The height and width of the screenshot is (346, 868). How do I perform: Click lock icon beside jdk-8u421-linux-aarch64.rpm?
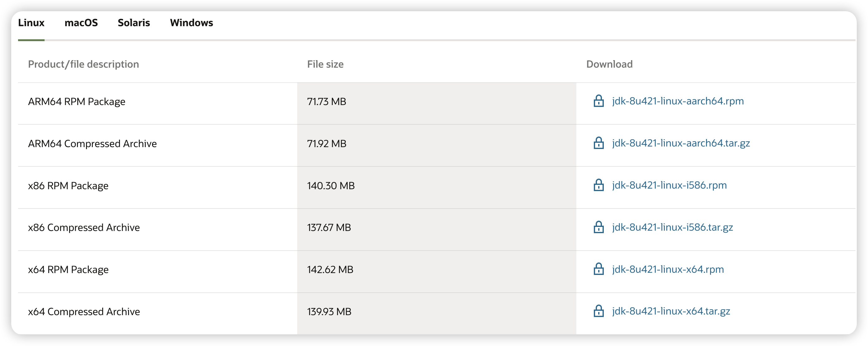[x=599, y=101]
